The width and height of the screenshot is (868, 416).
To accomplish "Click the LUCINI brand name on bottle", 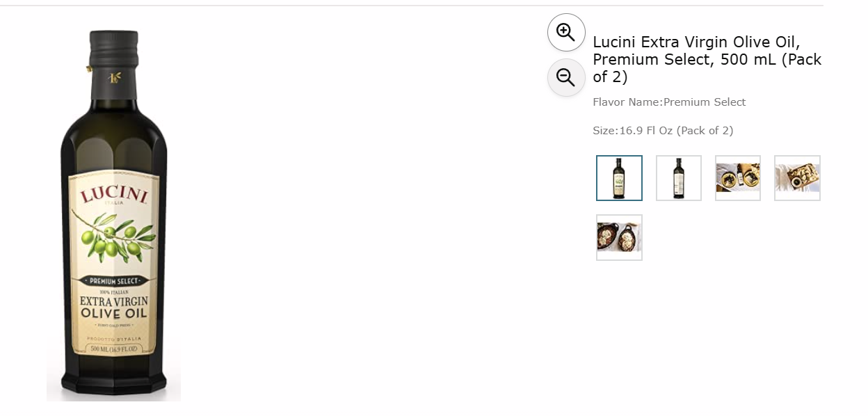I will point(114,194).
